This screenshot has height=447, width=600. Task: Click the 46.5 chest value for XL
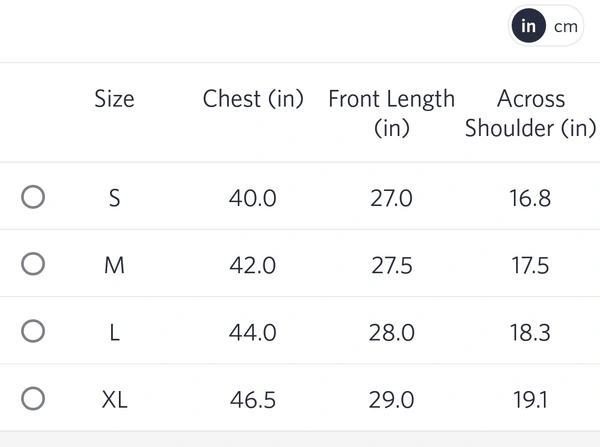(x=253, y=400)
